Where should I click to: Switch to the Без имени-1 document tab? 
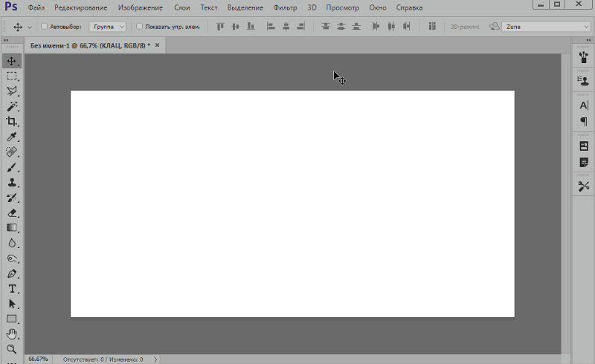[89, 45]
